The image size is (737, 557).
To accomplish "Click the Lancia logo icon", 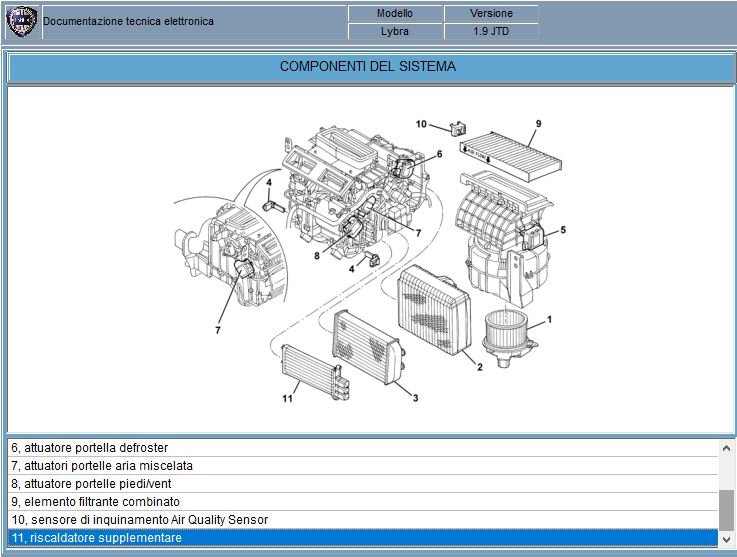I will 21,21.
